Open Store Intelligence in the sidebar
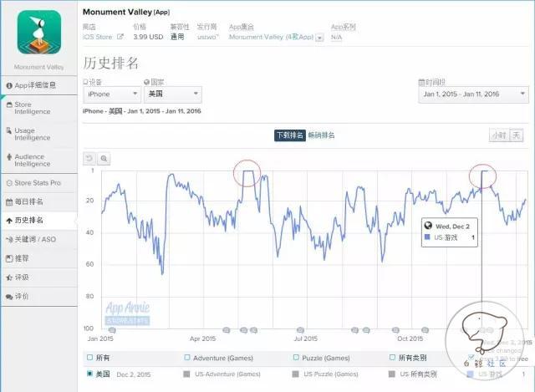535x392 pixels. click(35, 108)
